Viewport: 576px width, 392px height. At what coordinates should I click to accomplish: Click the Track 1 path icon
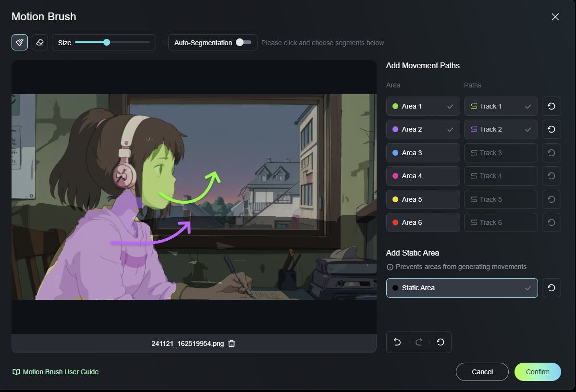[x=474, y=106]
